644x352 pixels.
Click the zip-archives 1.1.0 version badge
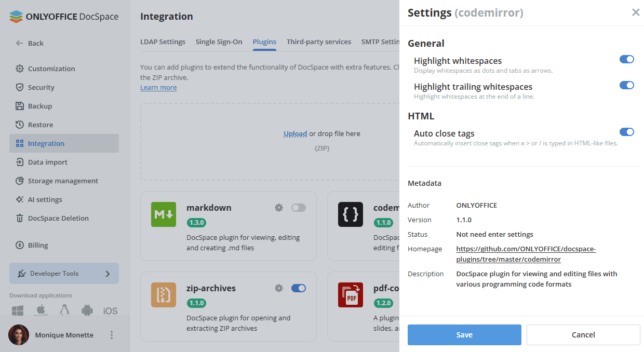click(197, 303)
